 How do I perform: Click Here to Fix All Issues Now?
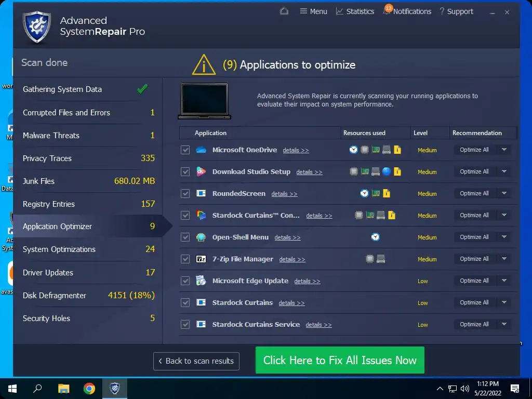point(340,360)
